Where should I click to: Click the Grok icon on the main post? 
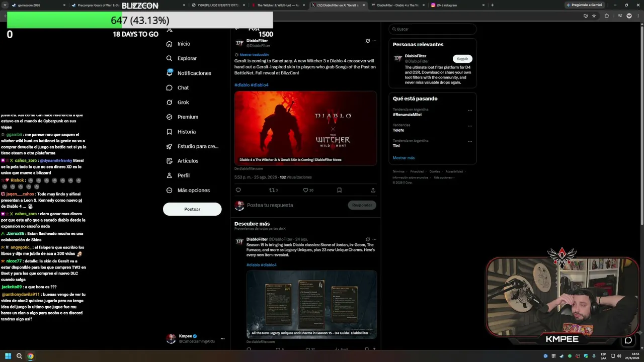pos(367,41)
